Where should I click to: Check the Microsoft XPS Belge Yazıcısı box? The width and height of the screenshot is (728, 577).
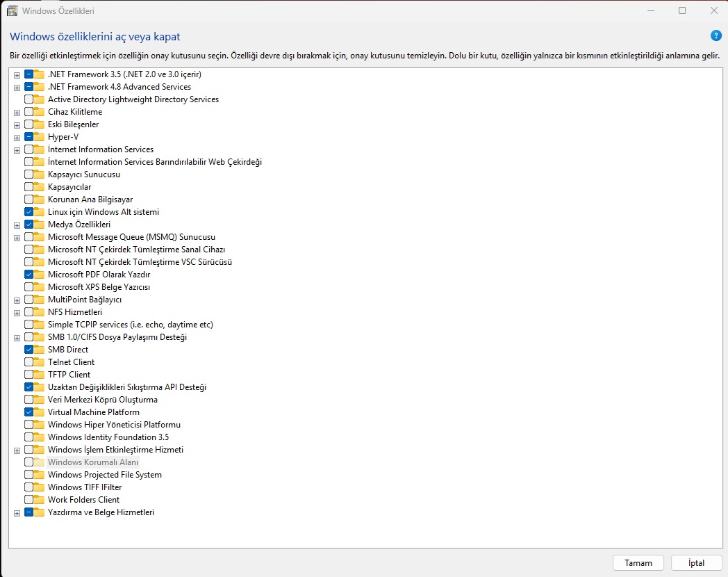coord(28,287)
